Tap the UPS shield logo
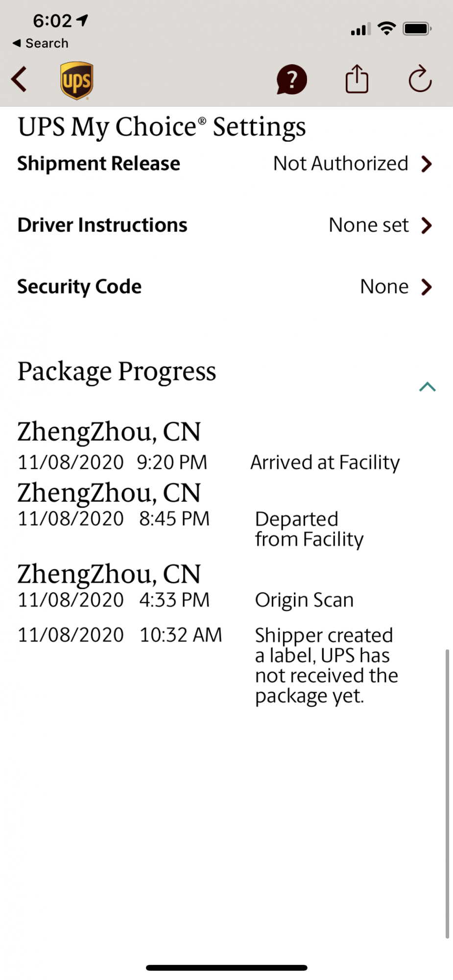 (77, 80)
